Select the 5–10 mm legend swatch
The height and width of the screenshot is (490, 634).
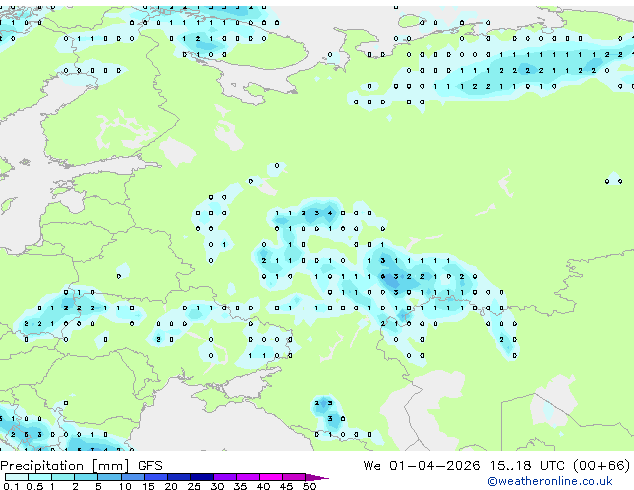point(109,477)
